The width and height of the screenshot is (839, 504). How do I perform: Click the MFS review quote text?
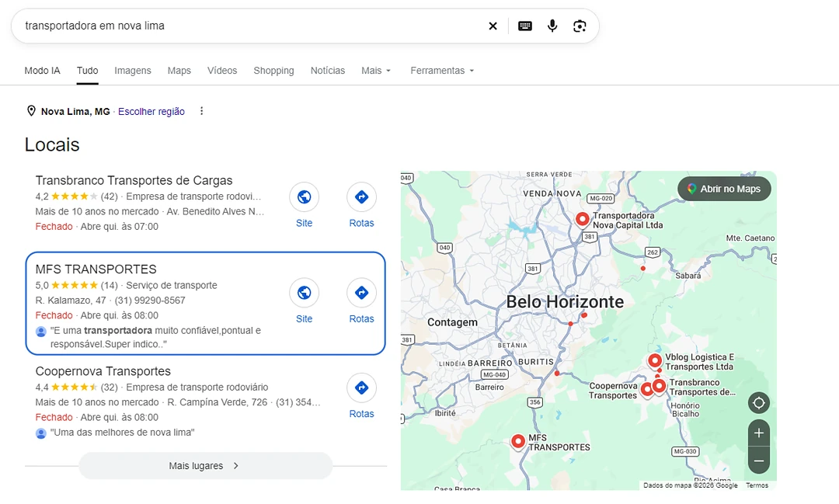click(155, 337)
